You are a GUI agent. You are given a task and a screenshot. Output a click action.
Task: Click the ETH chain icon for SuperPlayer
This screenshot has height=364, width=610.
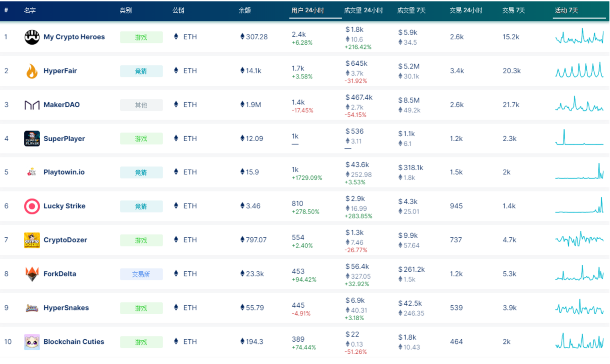coord(176,138)
